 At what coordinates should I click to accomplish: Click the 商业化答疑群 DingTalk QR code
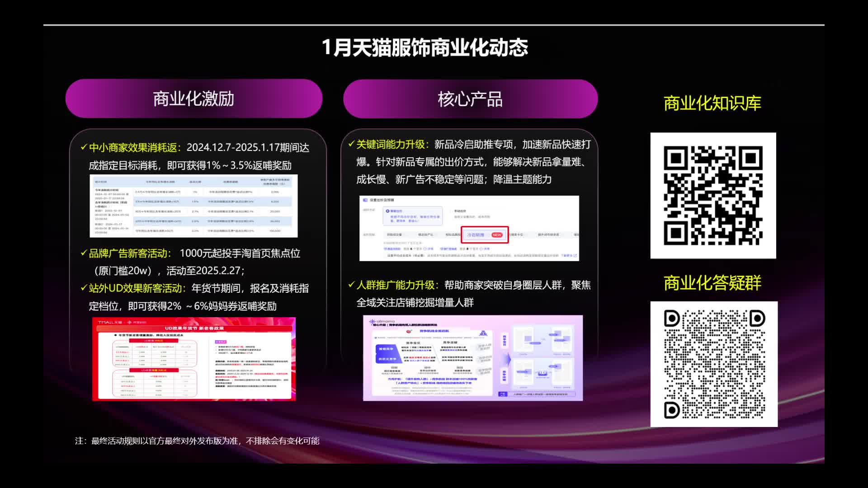(x=714, y=364)
